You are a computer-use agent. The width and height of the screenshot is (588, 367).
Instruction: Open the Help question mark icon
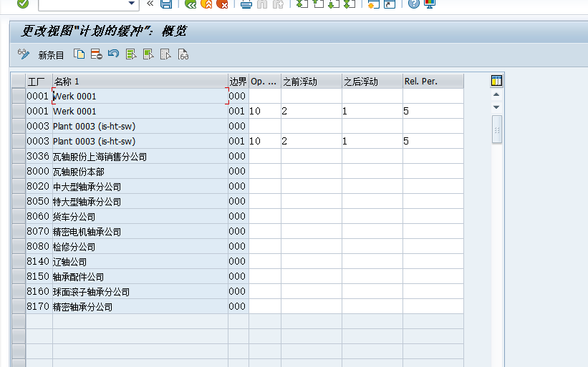click(414, 4)
